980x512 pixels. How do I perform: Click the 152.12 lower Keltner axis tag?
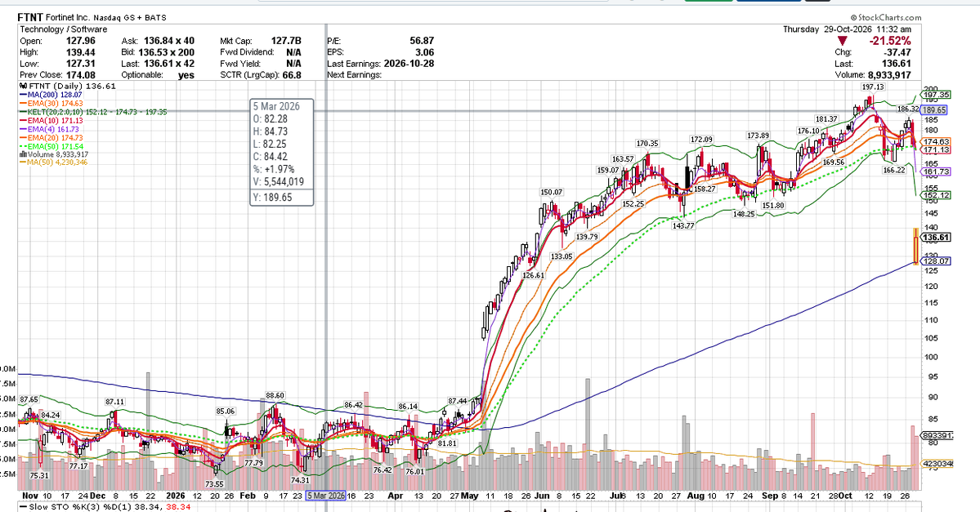[x=936, y=195]
